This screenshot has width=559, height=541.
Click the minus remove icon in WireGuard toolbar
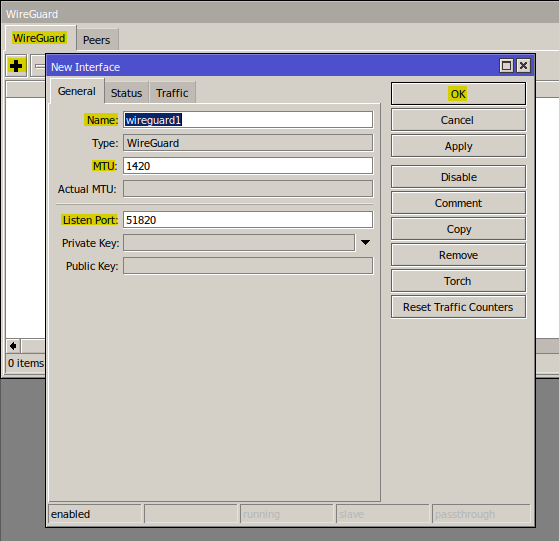click(x=39, y=66)
